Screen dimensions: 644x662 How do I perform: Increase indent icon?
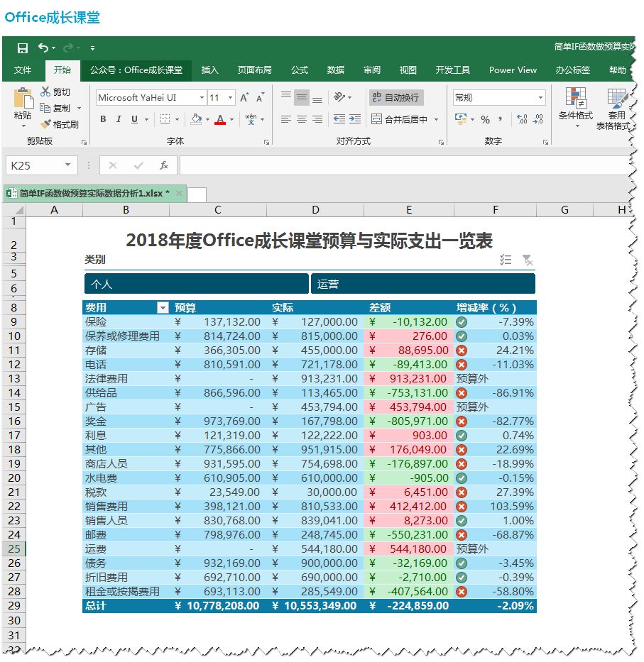pyautogui.click(x=355, y=119)
